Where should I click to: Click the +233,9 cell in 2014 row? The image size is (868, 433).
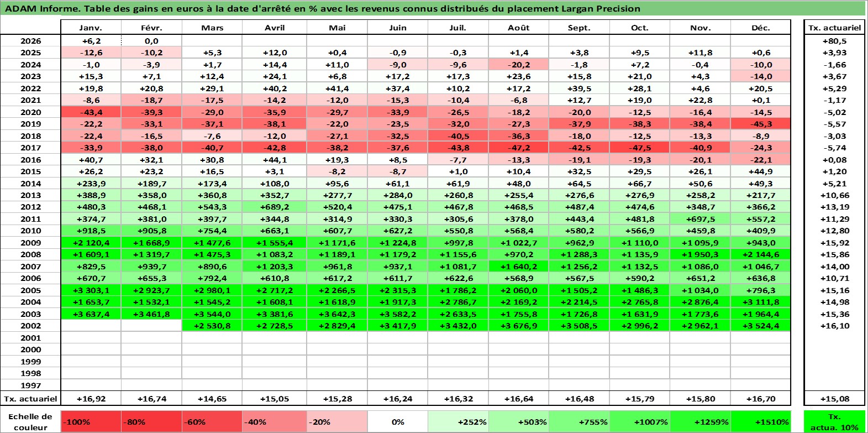[x=91, y=184]
